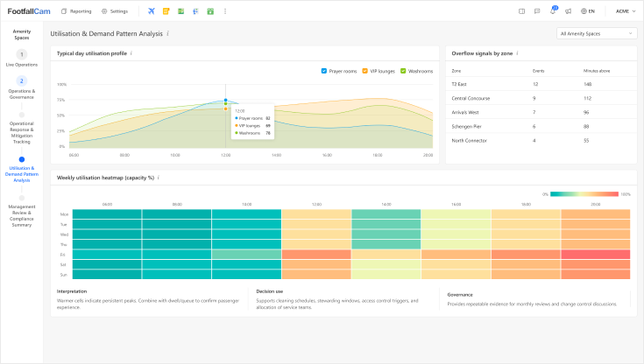Image resolution: width=644 pixels, height=364 pixels.
Task: Click info icon beside Weekly utilisation heatmap
Action: coord(158,178)
